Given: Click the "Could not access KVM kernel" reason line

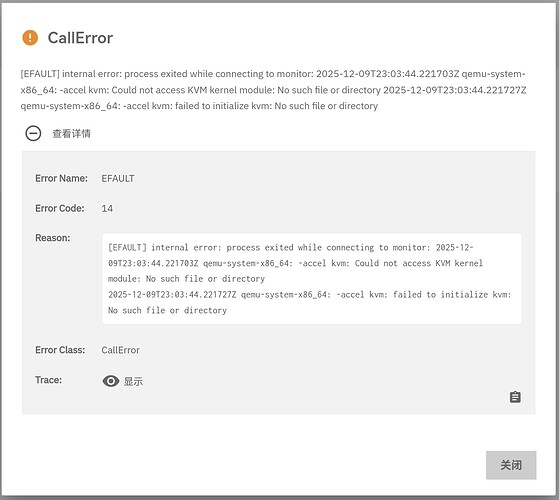Looking at the screenshot, I should [x=296, y=263].
